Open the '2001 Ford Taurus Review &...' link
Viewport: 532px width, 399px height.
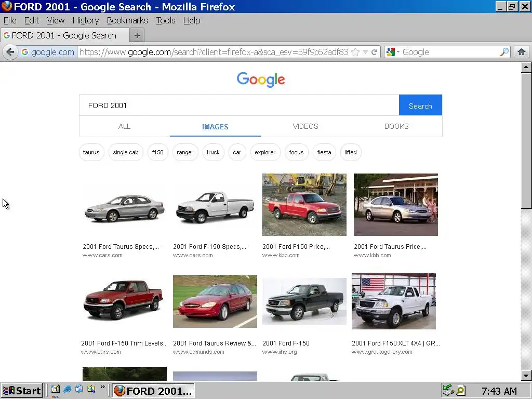[x=215, y=343]
